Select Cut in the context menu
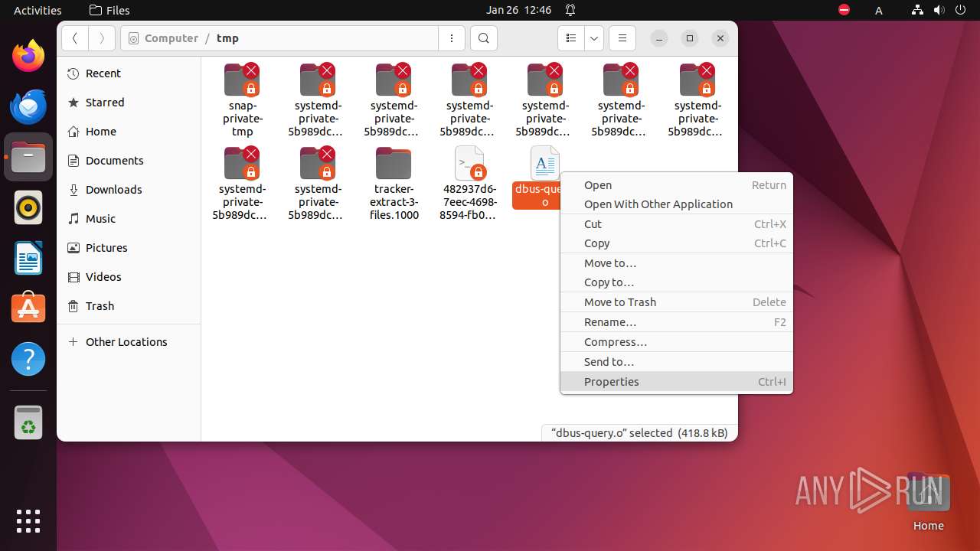 (677, 224)
